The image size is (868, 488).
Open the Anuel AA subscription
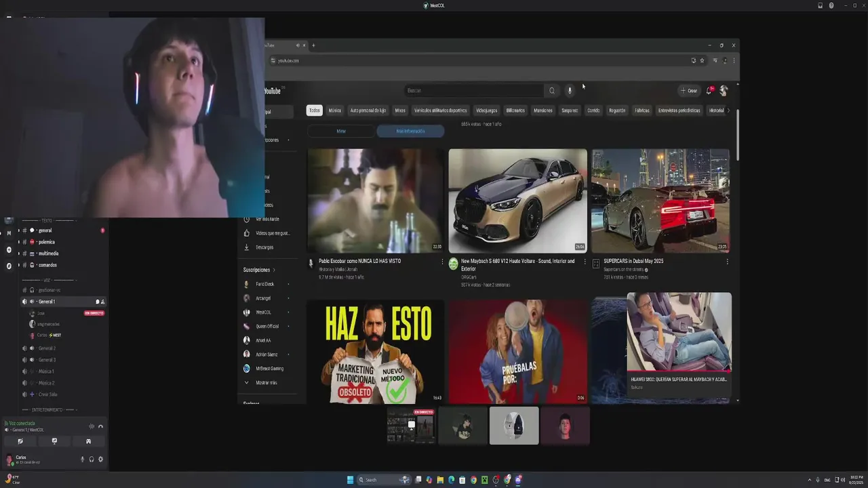263,340
